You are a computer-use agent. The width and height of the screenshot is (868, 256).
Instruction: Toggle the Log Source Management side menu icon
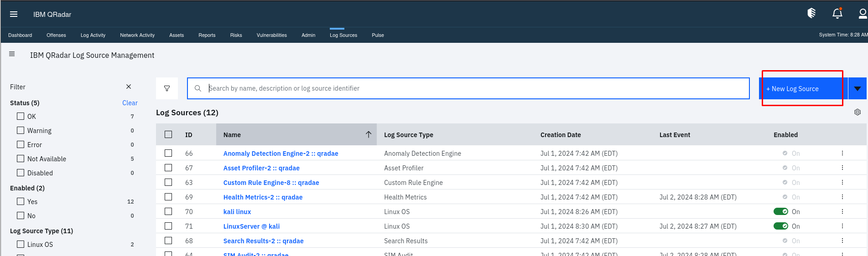[12, 54]
